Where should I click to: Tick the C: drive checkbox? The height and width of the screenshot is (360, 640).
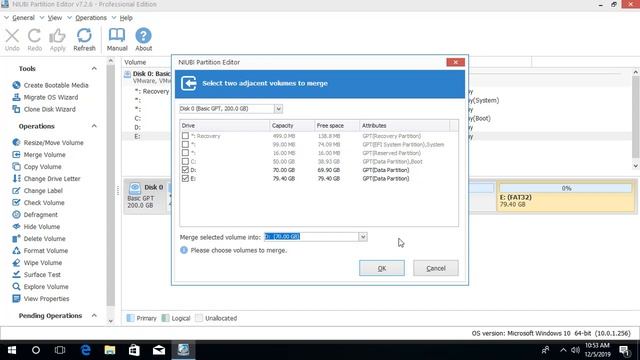pos(185,161)
